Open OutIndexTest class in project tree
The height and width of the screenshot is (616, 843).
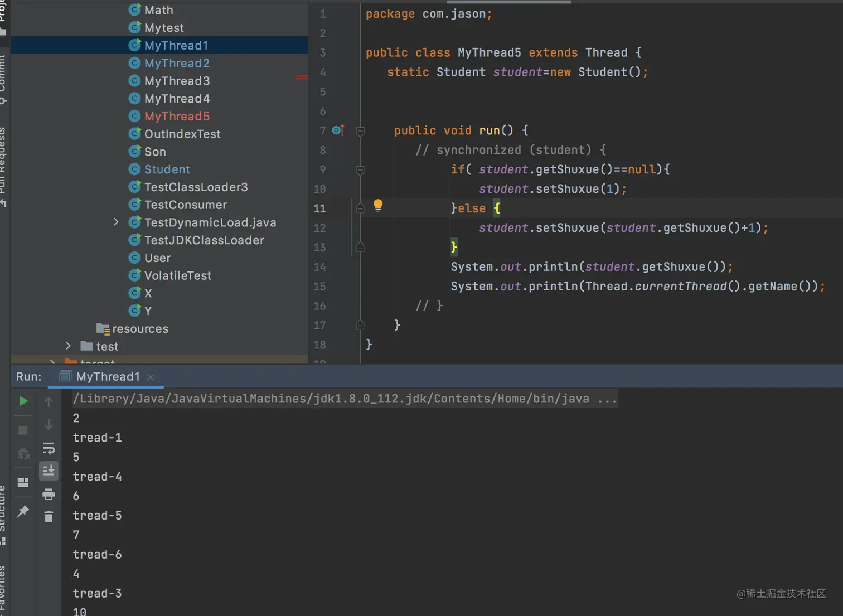click(182, 134)
